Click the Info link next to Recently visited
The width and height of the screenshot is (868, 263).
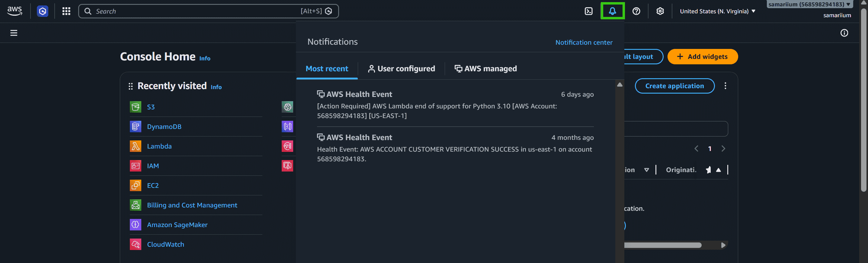(216, 87)
